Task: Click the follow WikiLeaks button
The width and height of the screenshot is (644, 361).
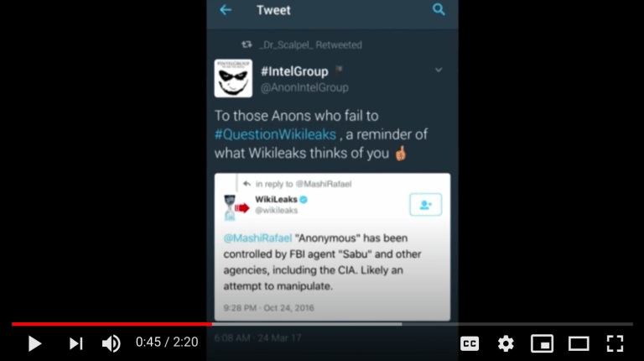Action: (x=425, y=204)
